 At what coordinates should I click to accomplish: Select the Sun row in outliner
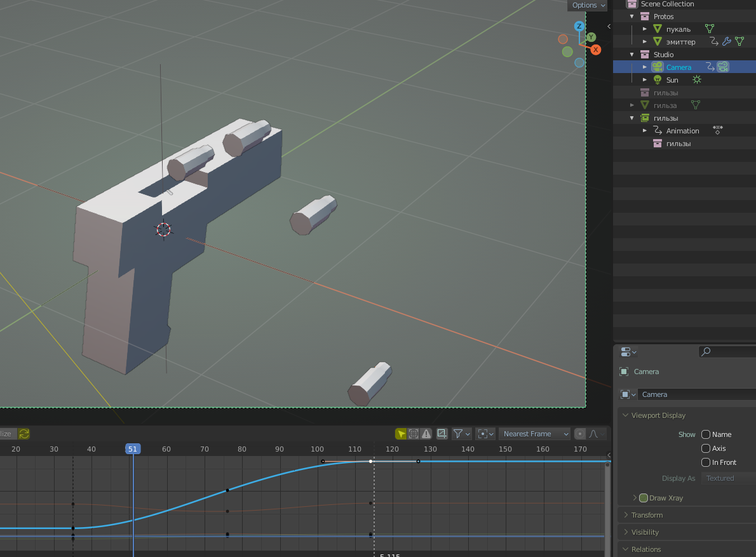[684, 80]
